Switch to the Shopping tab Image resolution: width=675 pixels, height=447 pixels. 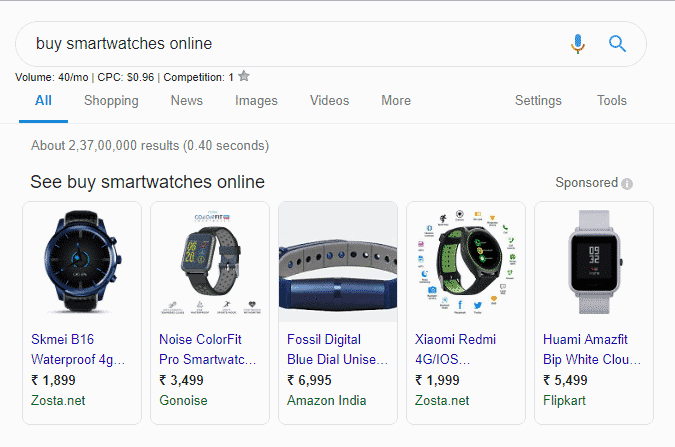111,101
